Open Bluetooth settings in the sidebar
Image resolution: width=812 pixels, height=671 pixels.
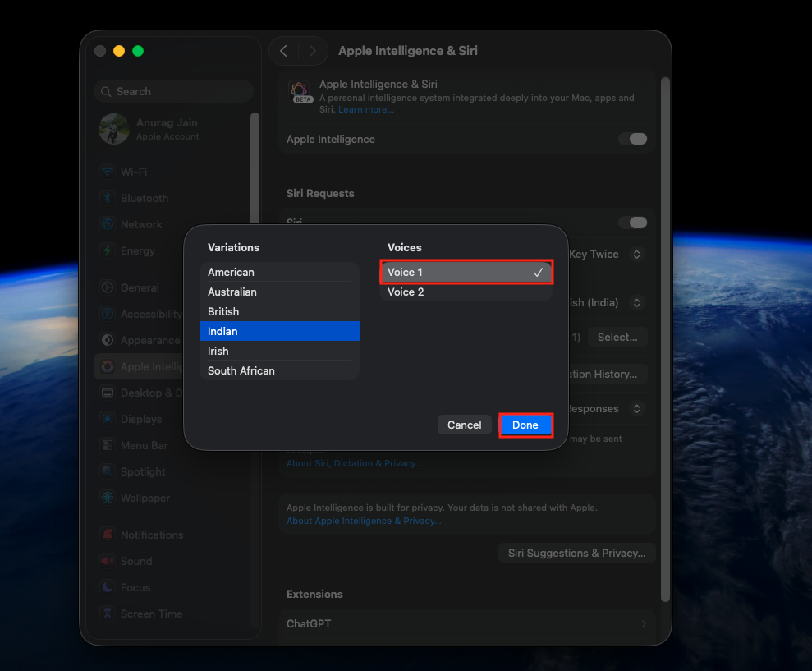[143, 197]
